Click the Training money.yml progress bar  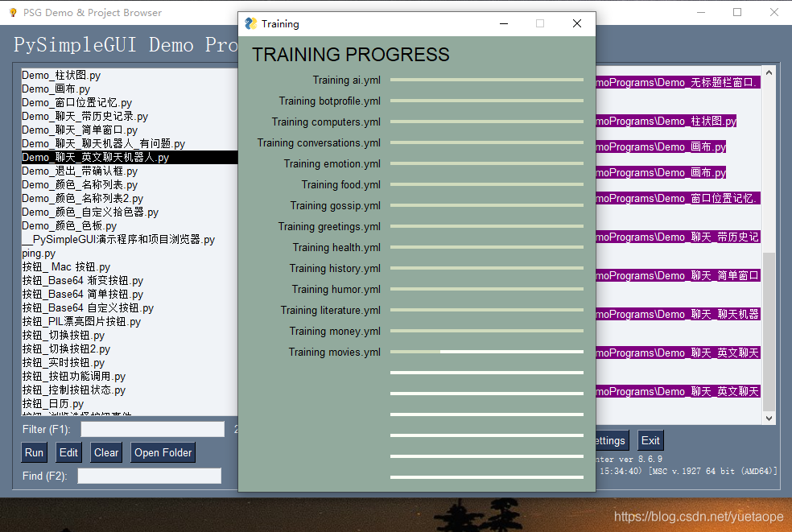pos(487,331)
